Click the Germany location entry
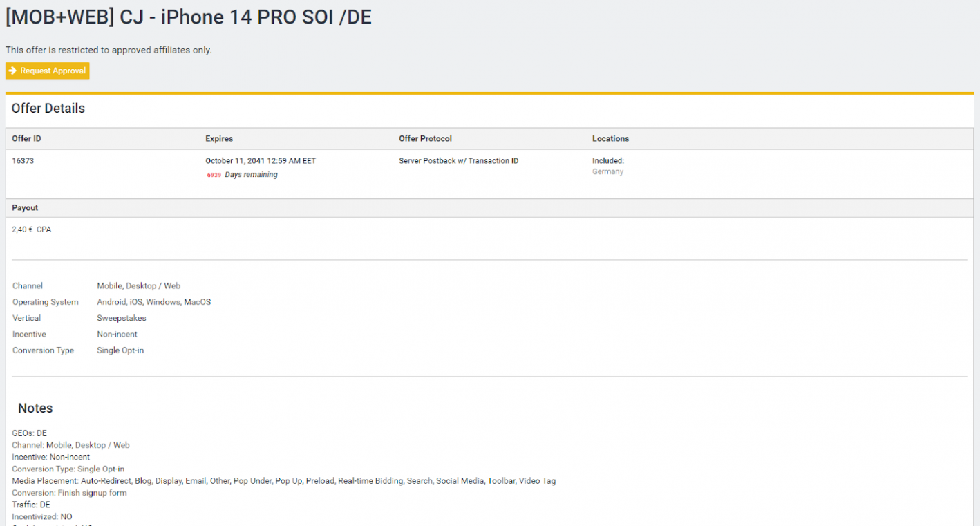 (x=607, y=172)
